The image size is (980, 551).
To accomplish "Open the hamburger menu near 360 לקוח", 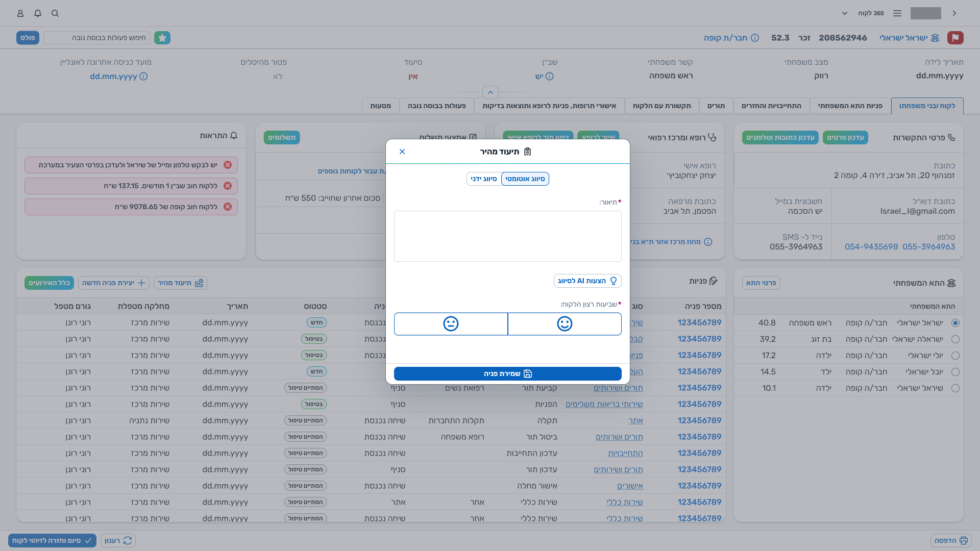I will pos(897,13).
